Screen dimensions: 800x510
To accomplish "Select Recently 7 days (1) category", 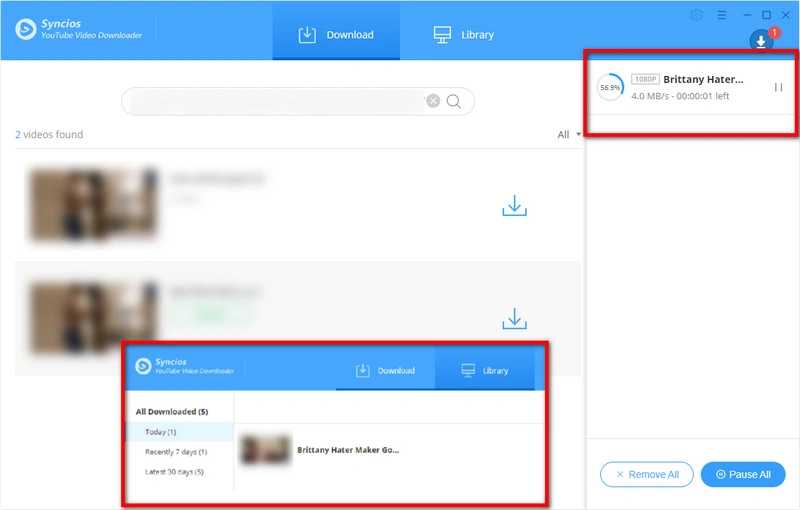I will [x=174, y=452].
